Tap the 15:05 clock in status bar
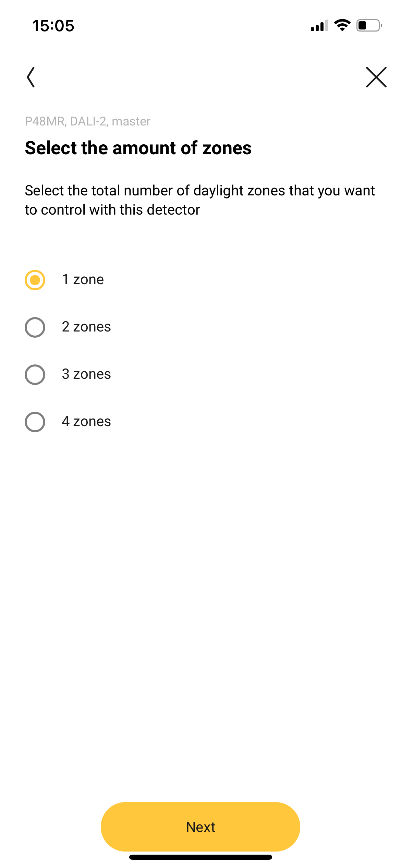 tap(53, 26)
